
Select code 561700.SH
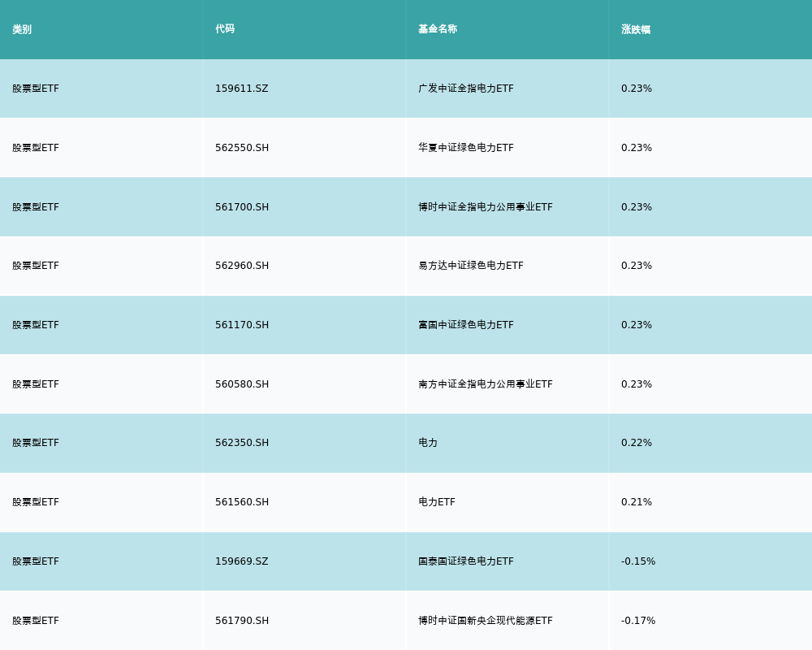click(242, 207)
